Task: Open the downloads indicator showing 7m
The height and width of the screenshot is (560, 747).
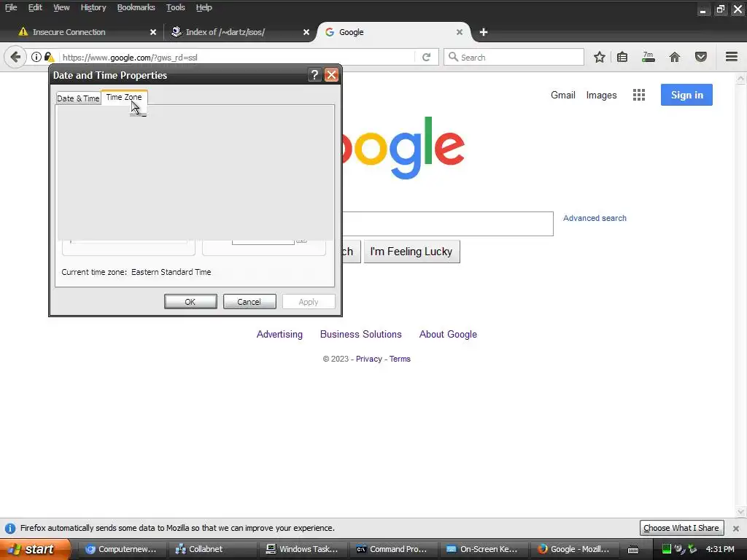Action: point(649,57)
